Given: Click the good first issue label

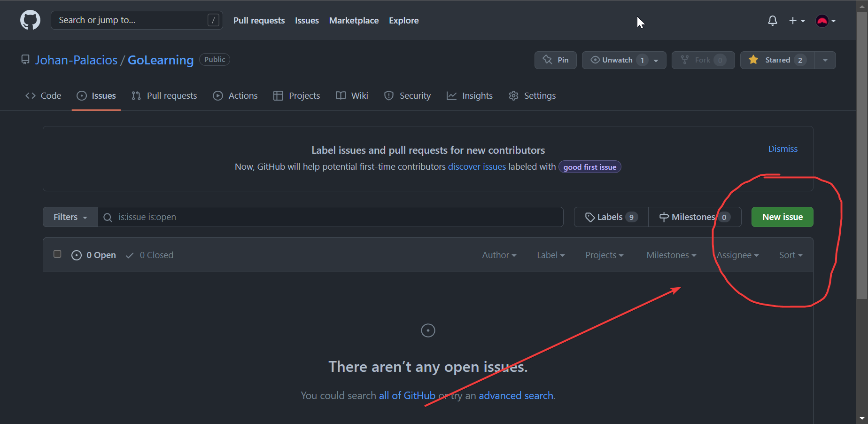Looking at the screenshot, I should [590, 167].
